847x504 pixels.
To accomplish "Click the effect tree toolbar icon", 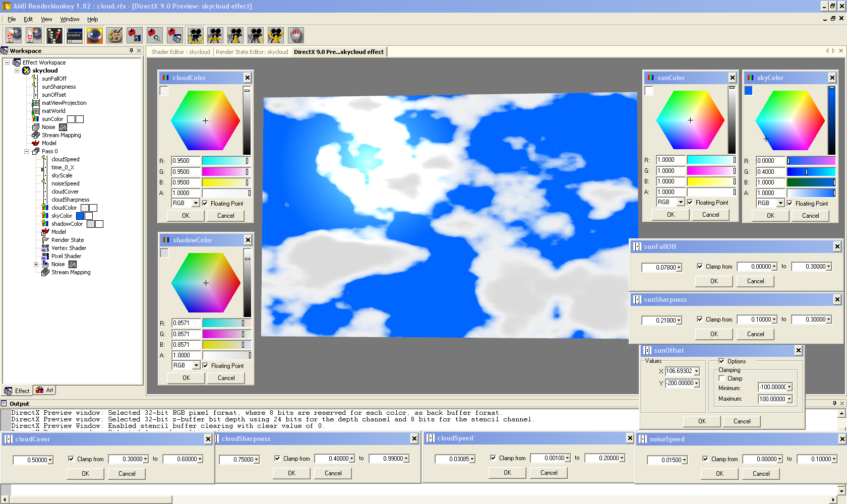I will 54,35.
